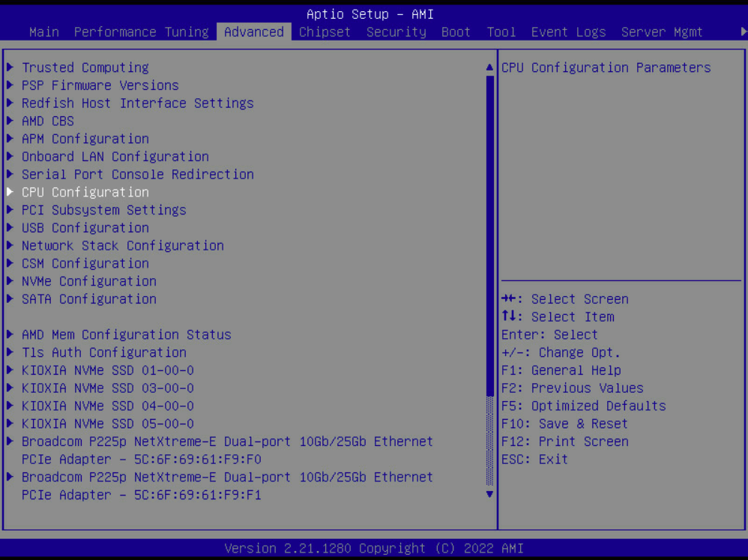Click the arrow beside Tls Auth Configuration
Viewport: 748px width, 560px height.
pyautogui.click(x=10, y=352)
